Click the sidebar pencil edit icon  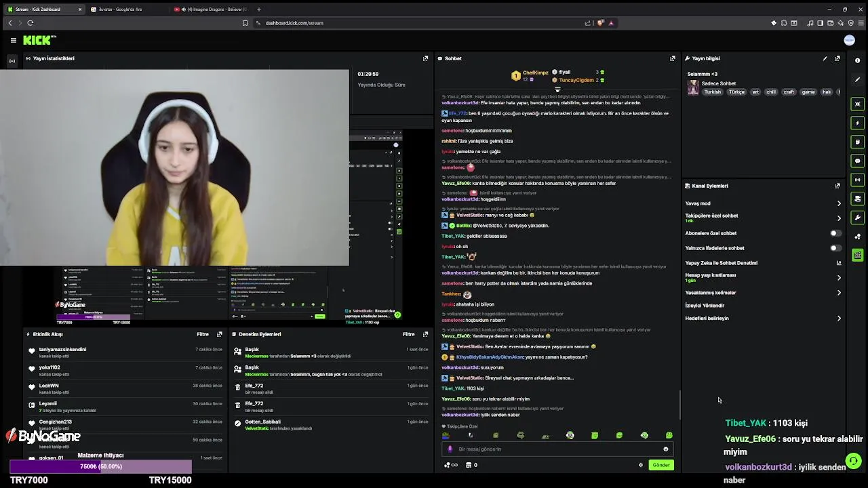point(858,79)
